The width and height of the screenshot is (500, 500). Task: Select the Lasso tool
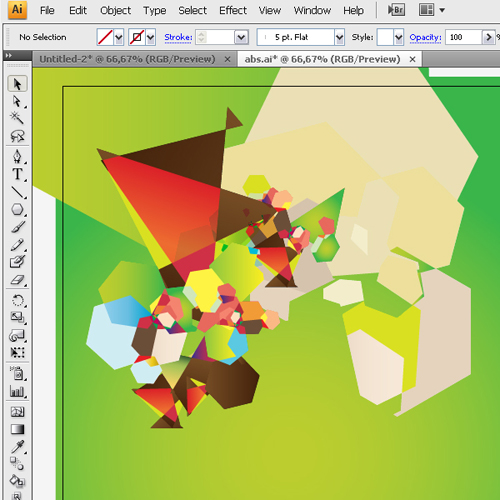(17, 136)
